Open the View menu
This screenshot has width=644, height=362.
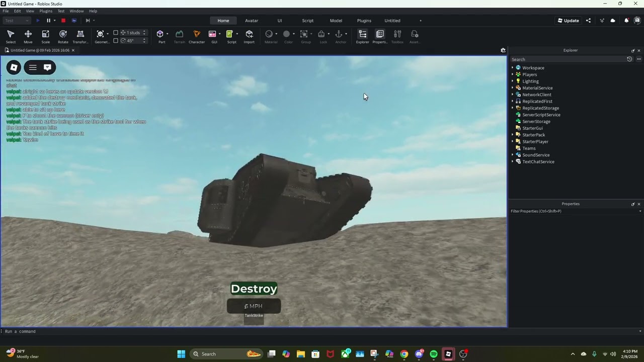pyautogui.click(x=30, y=11)
